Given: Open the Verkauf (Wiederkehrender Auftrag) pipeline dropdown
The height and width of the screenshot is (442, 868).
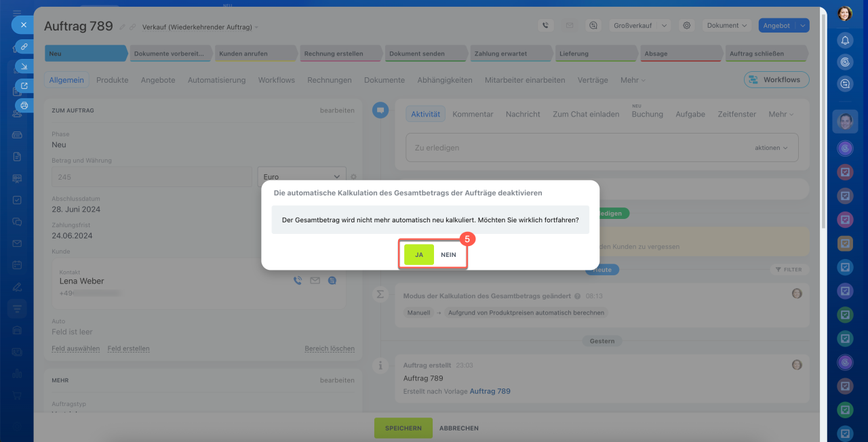Looking at the screenshot, I should [x=200, y=27].
